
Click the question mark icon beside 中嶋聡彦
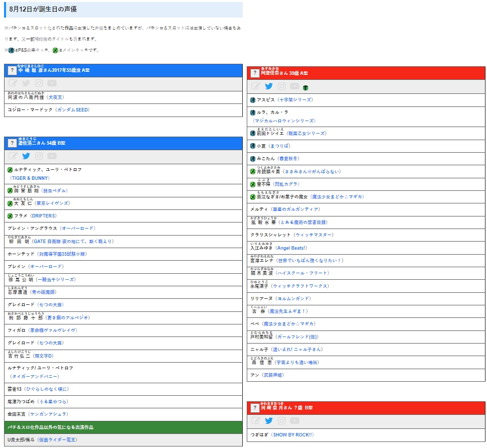click(12, 70)
